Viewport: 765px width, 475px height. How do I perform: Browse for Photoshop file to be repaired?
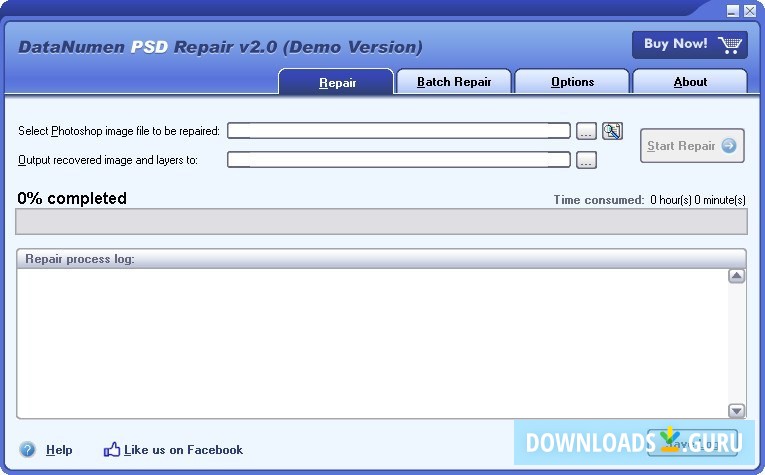[586, 131]
